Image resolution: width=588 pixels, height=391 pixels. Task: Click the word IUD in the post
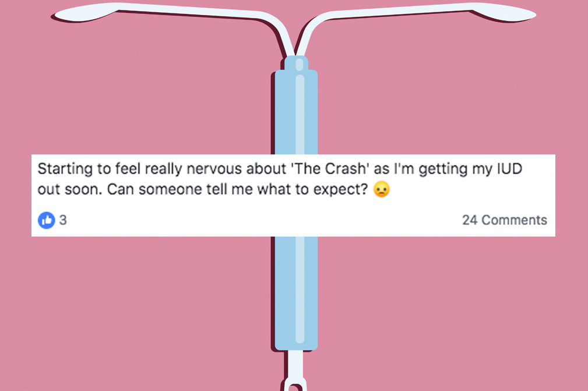pyautogui.click(x=510, y=169)
